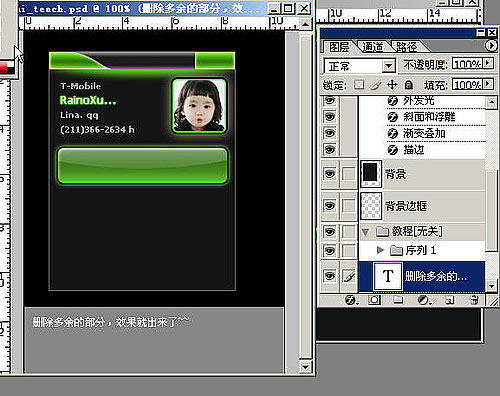500x396 pixels.
Task: Toggle visibility of 序列 1 group
Action: [x=330, y=250]
